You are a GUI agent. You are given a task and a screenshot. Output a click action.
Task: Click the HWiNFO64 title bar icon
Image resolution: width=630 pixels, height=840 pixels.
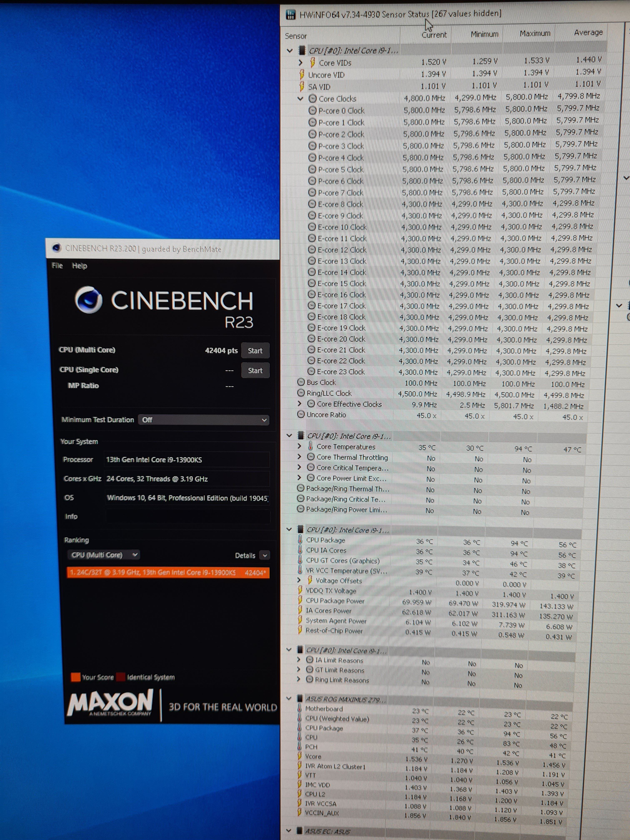coord(290,15)
